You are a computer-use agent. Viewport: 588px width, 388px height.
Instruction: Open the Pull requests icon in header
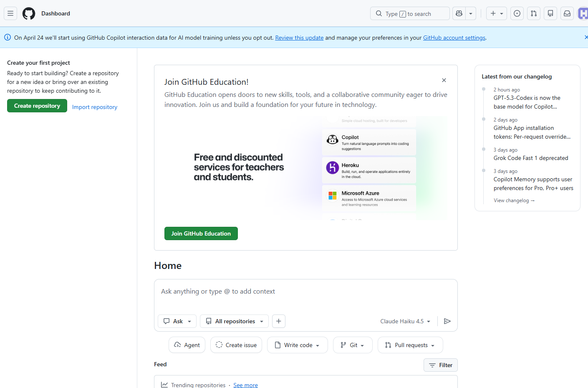[x=534, y=13]
